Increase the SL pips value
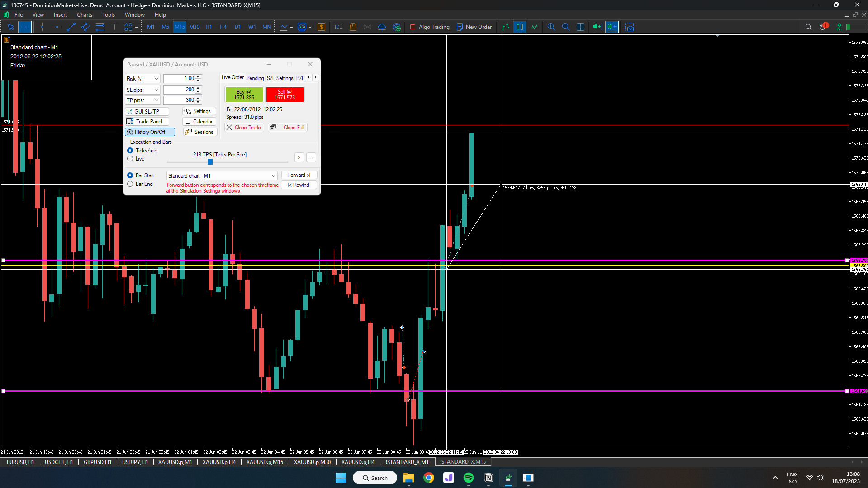Image resolution: width=868 pixels, height=488 pixels. [x=198, y=88]
